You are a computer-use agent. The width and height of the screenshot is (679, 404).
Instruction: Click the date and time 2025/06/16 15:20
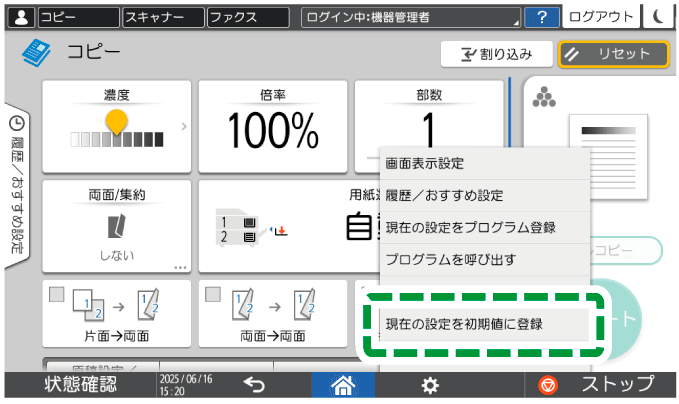coord(186,385)
